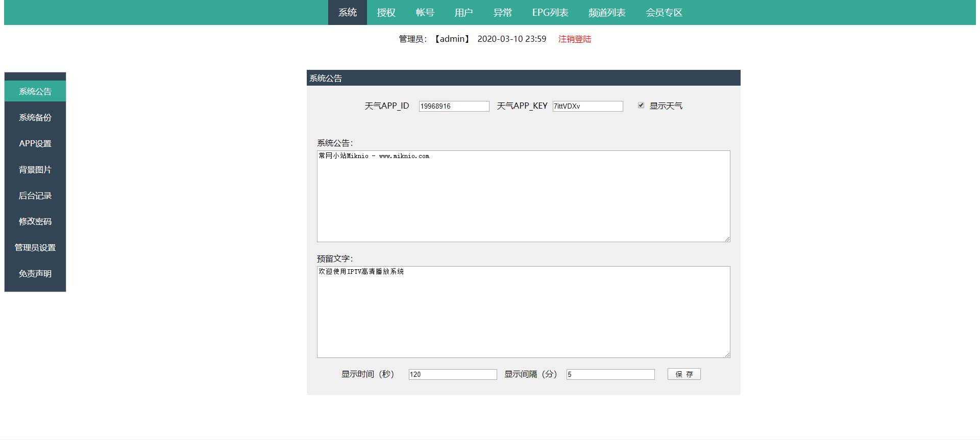Screen dimensions: 980x440
Task: Open the 会员专区 tab
Action: click(664, 12)
